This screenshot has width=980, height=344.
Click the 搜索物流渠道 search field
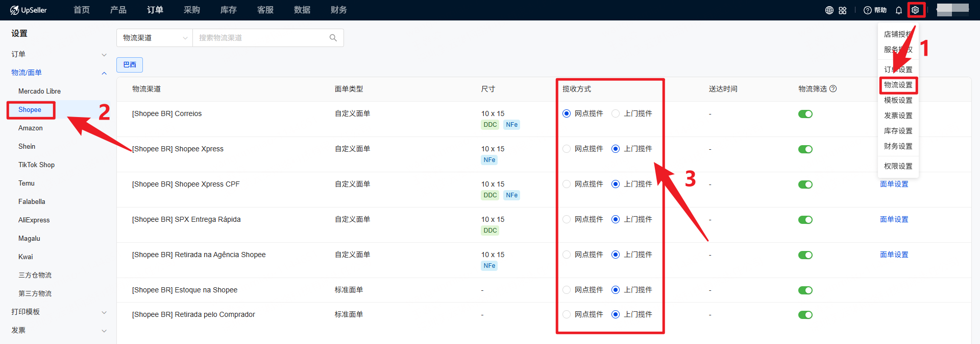260,38
